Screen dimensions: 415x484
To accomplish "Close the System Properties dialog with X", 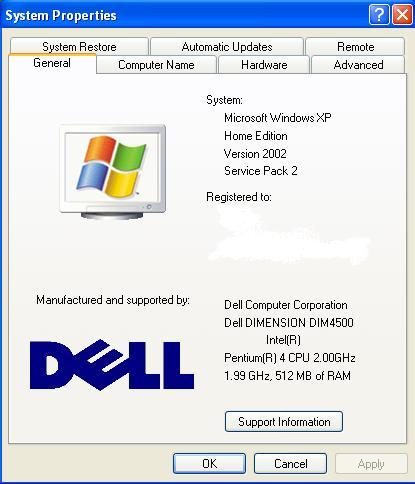I will 402,15.
